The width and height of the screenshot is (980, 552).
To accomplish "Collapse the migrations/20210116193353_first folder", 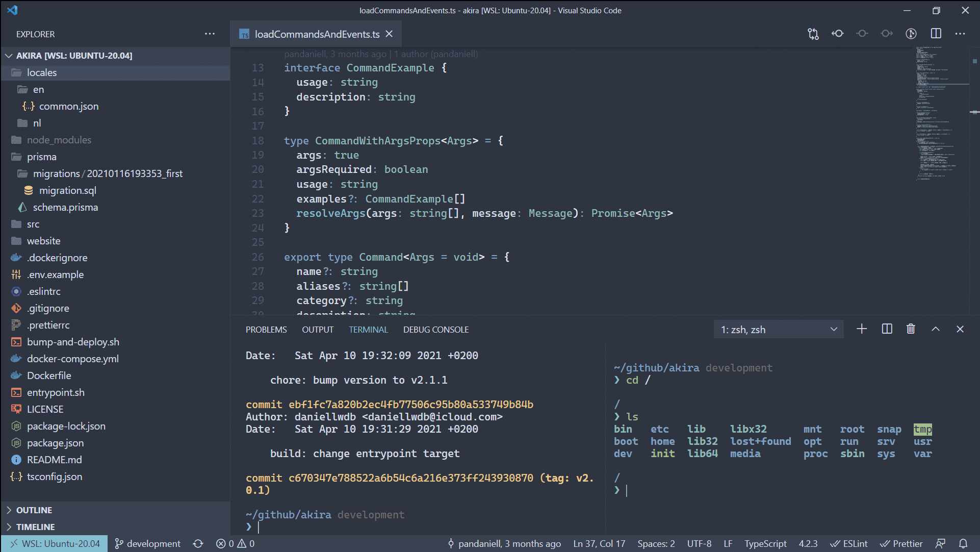I will (x=115, y=173).
